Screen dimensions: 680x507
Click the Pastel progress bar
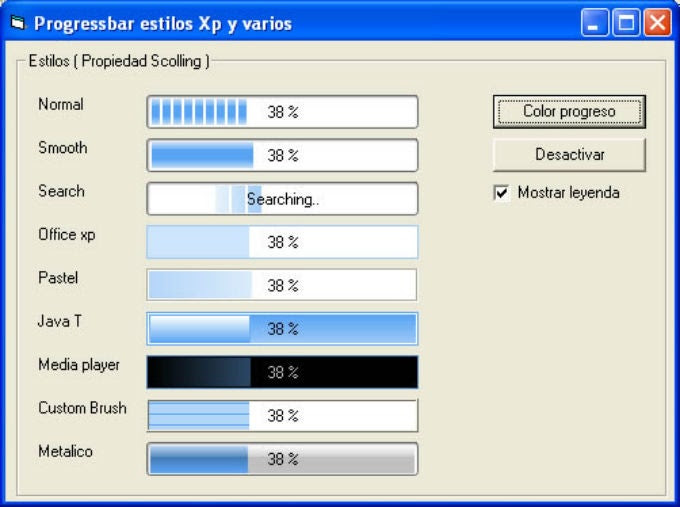282,285
